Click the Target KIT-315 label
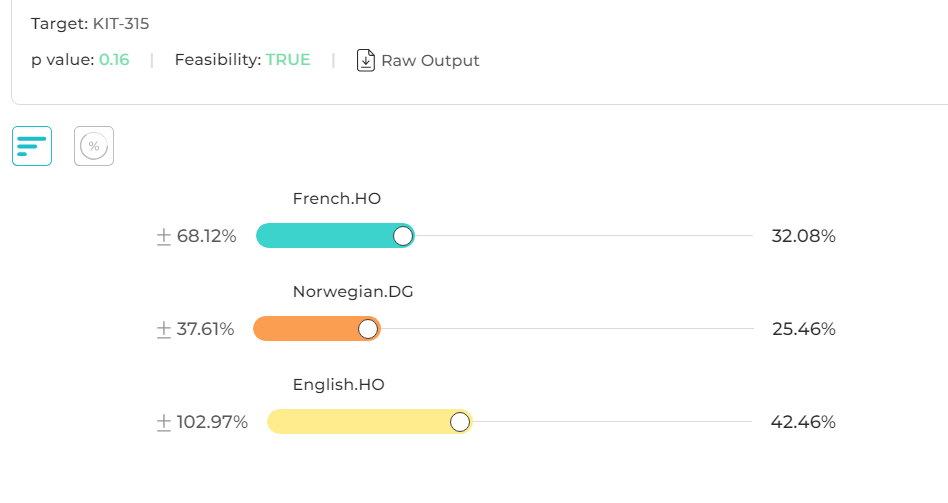948x503 pixels. point(90,23)
